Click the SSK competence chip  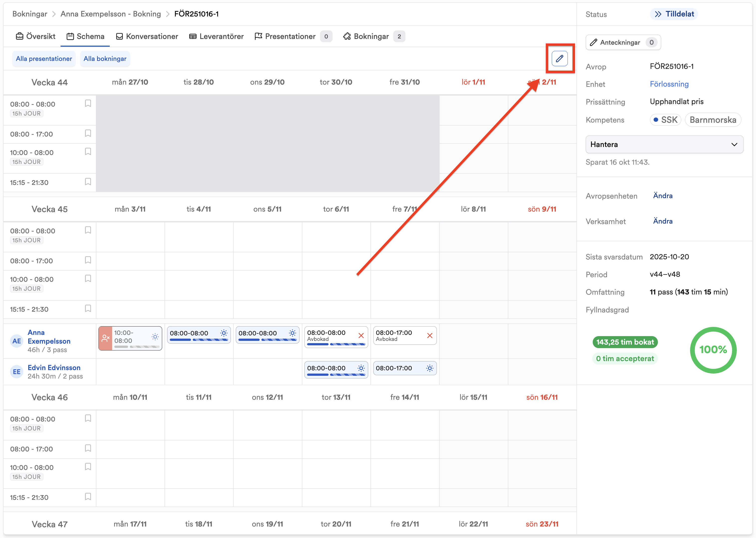click(665, 120)
